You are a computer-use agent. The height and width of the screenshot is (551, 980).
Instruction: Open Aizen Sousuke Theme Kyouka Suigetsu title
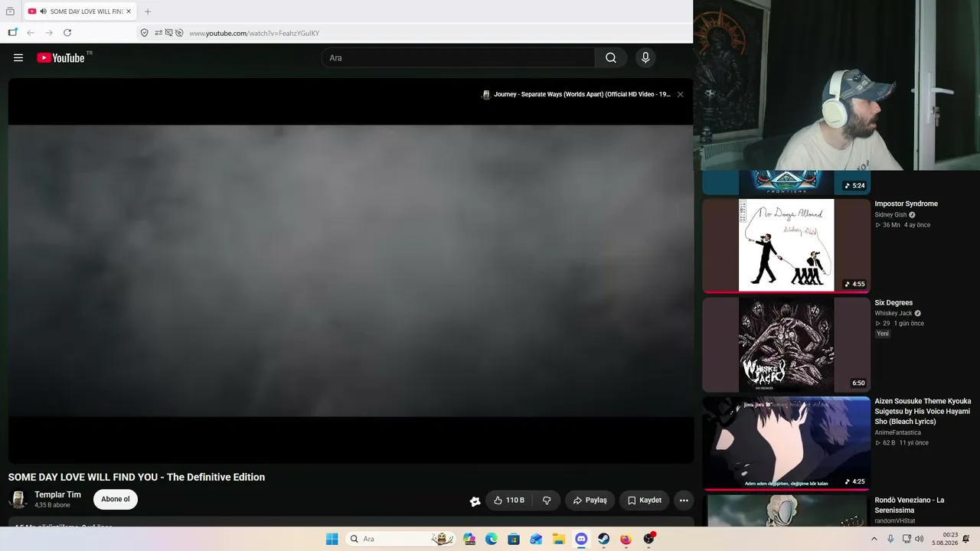[923, 412]
